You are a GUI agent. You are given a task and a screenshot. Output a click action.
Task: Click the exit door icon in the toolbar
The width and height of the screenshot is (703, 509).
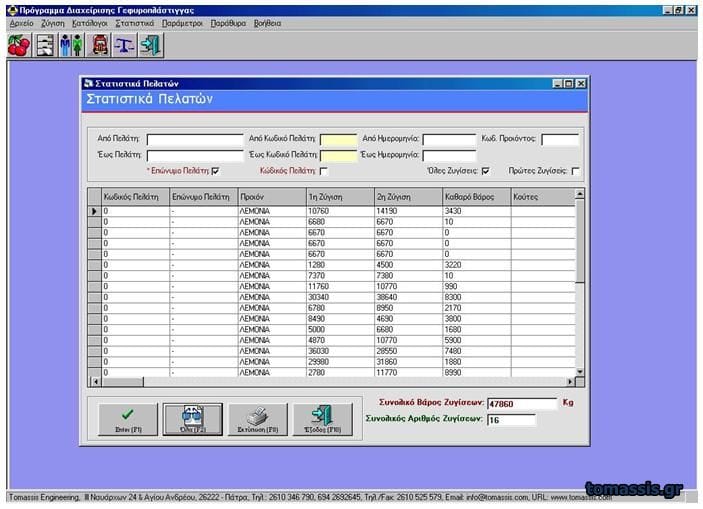pos(151,45)
